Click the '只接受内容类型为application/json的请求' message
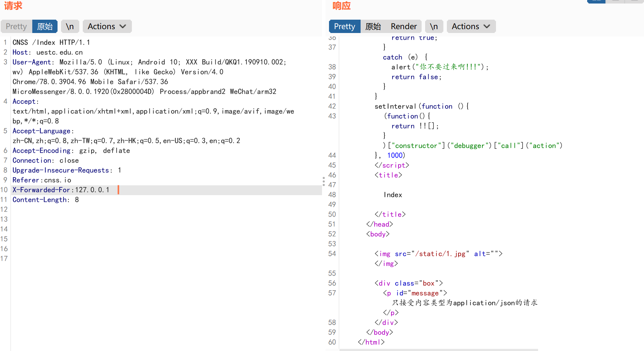Viewport: 644px width, 351px height. 465,303
